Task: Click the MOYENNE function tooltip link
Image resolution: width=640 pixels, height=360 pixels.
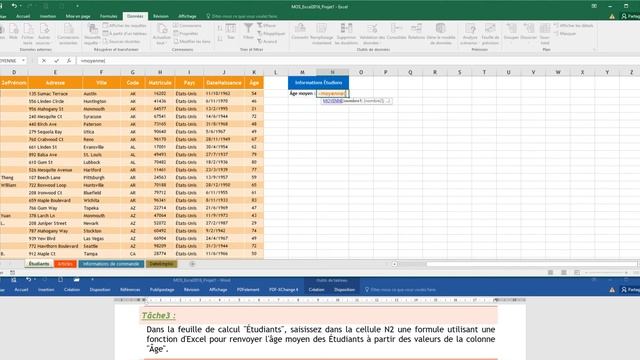Action: click(x=333, y=100)
